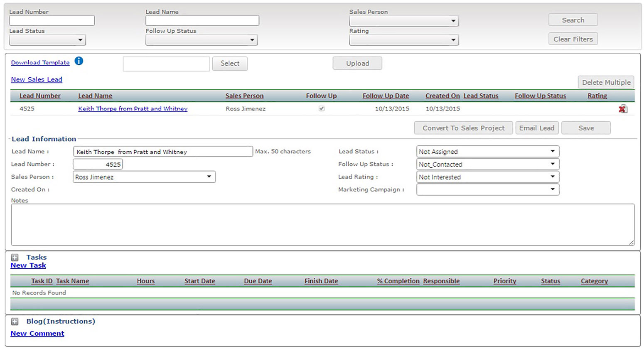Expand the Blog(Instructions) section plus icon
Image resolution: width=644 pixels, height=349 pixels.
coord(15,322)
